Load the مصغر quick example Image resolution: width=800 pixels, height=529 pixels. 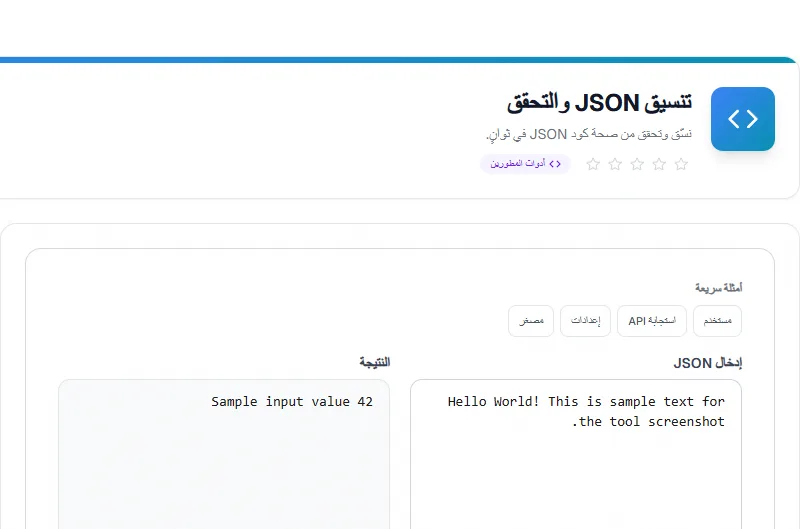[531, 321]
